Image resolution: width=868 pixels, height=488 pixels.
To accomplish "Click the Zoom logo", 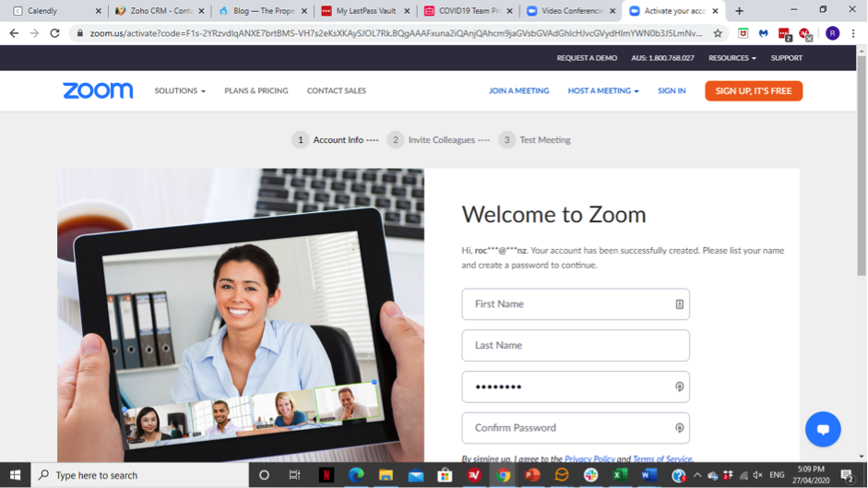I will click(98, 90).
